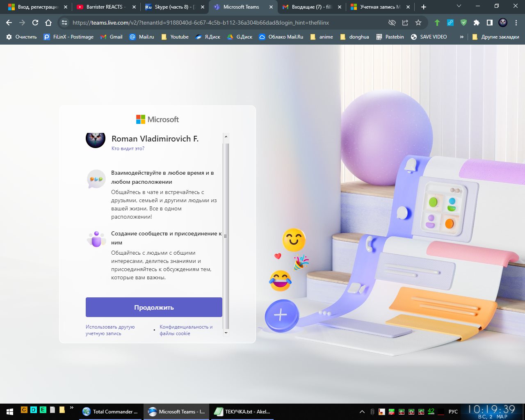525x420 pixels.
Task: Click the Продолжить button
Action: (154, 307)
